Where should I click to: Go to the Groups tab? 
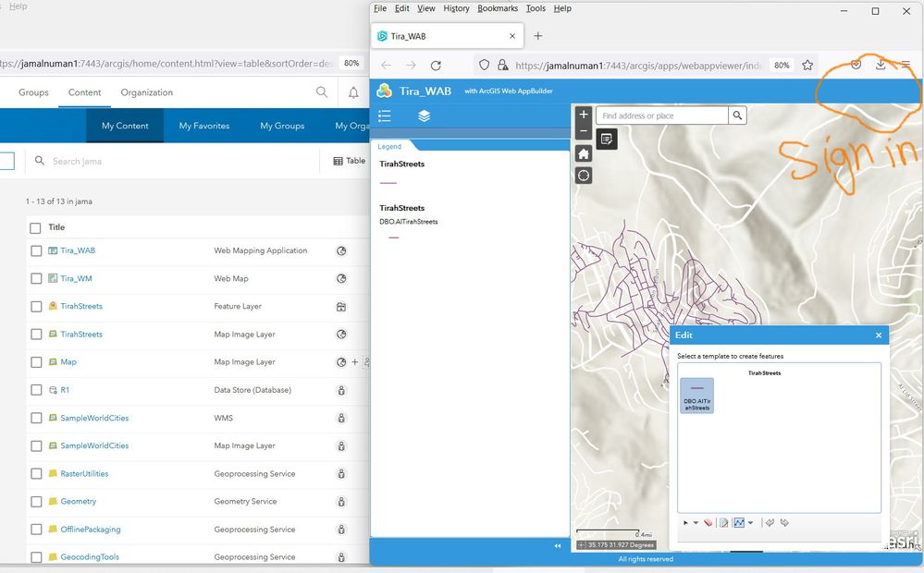pos(33,92)
